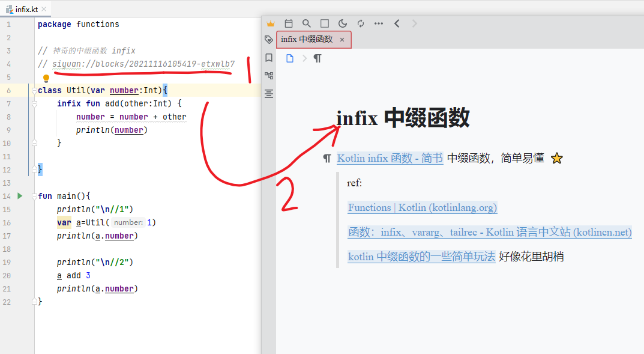The height and width of the screenshot is (354, 644).
Task: Click the 'a add 3' code line
Action: [73, 275]
